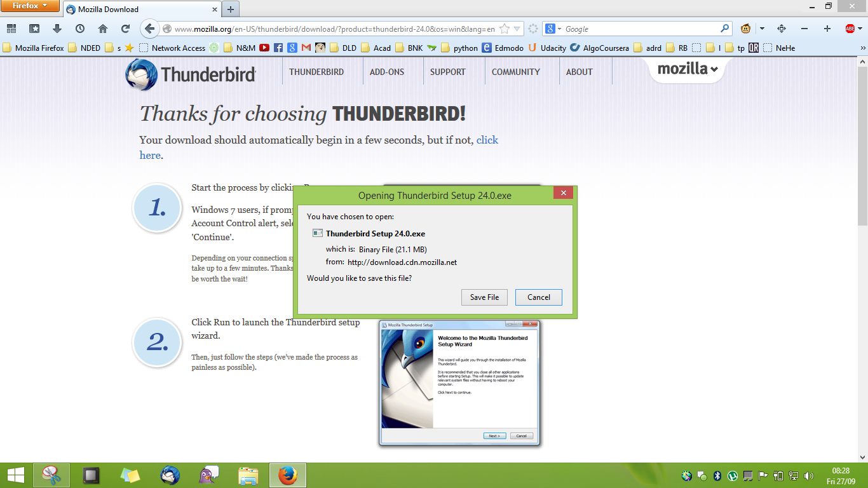Open the bookmarks star-box toolbar icon

tap(34, 29)
